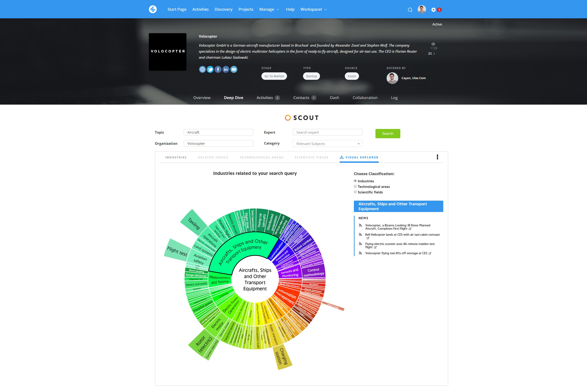Viewport: 587px width, 392px height.
Task: Click the RSS icon beside flying taxi CES news
Action: coord(360,253)
